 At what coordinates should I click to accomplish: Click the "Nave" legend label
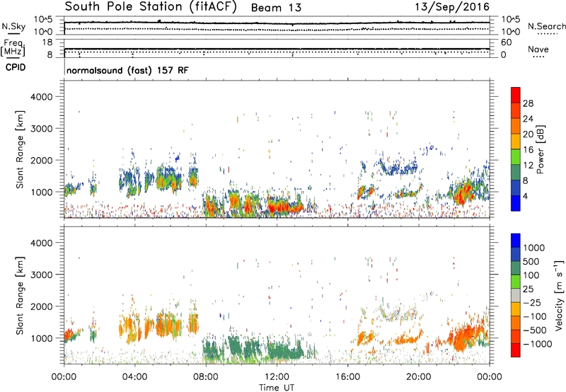[x=538, y=49]
